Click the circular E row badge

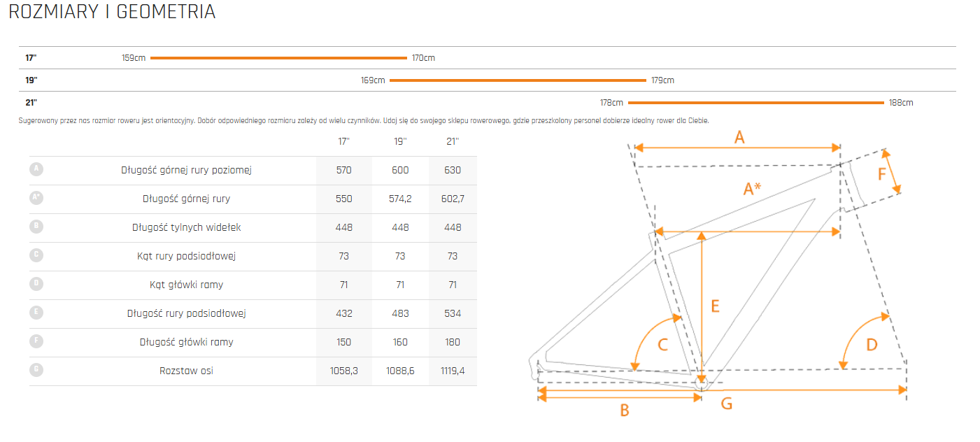pos(37,313)
